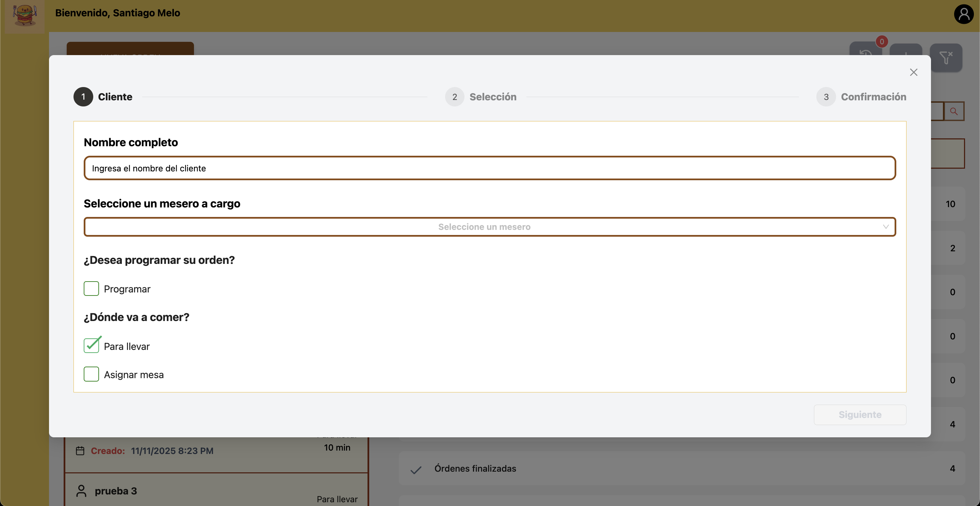
Task: Click the mesero dropdown chevron arrow
Action: click(886, 227)
